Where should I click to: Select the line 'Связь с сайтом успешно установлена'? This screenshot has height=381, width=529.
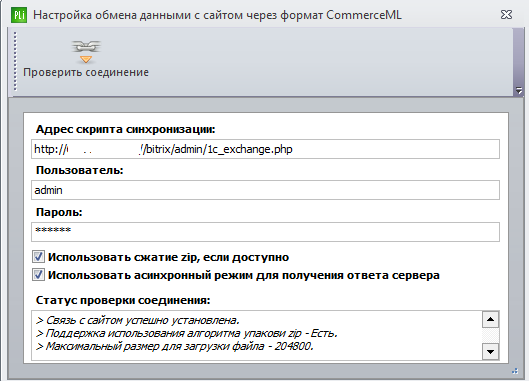[137, 320]
